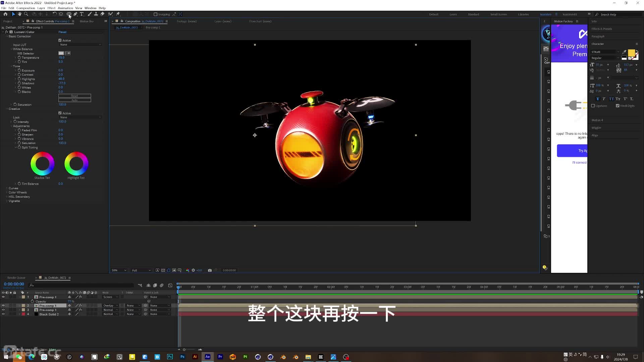Toggle transparency grid in viewer footer
The image size is (644, 362).
pos(163,270)
